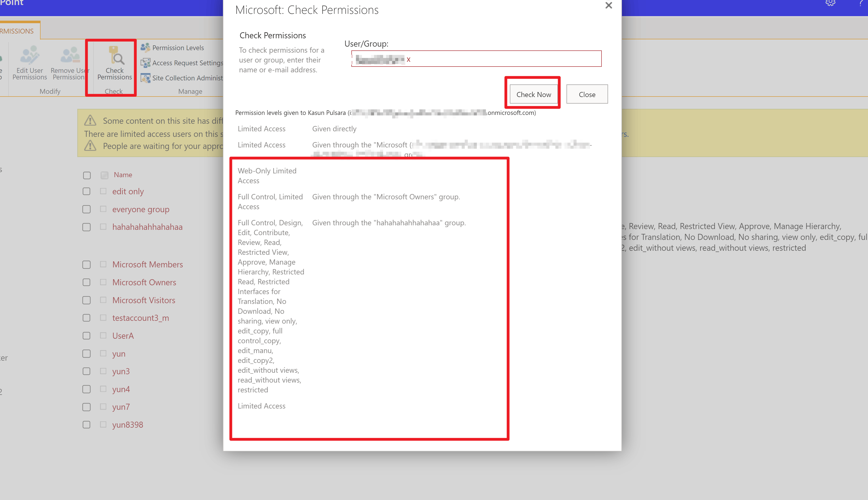Click the User/Group input field

[x=505, y=59]
